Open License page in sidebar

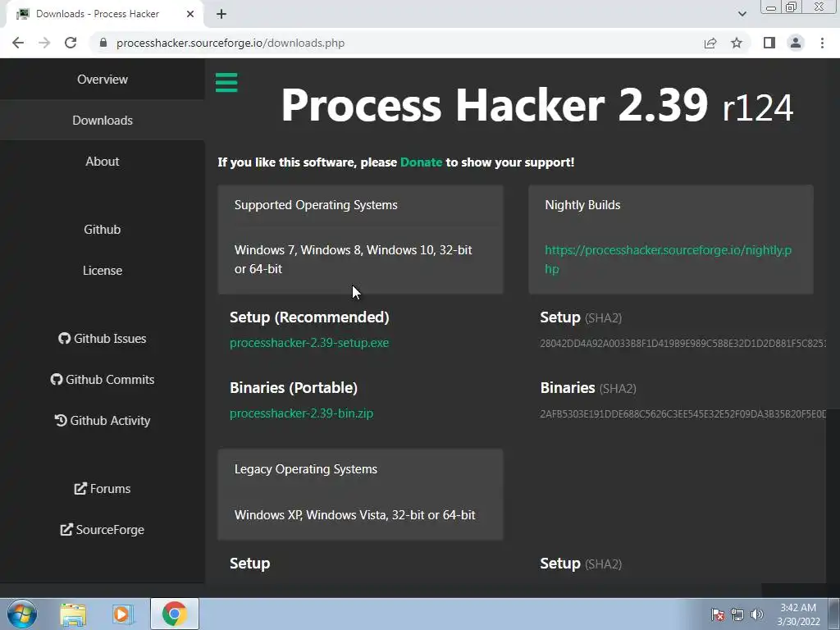tap(103, 271)
